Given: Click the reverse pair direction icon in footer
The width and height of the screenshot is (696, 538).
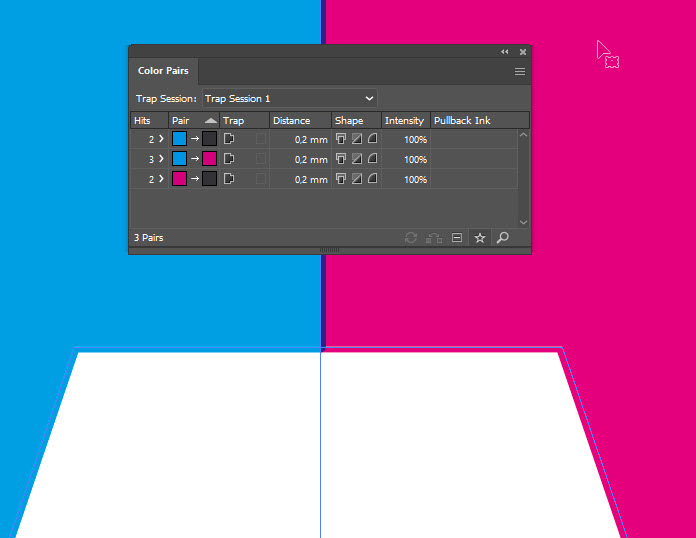Looking at the screenshot, I should [x=434, y=238].
